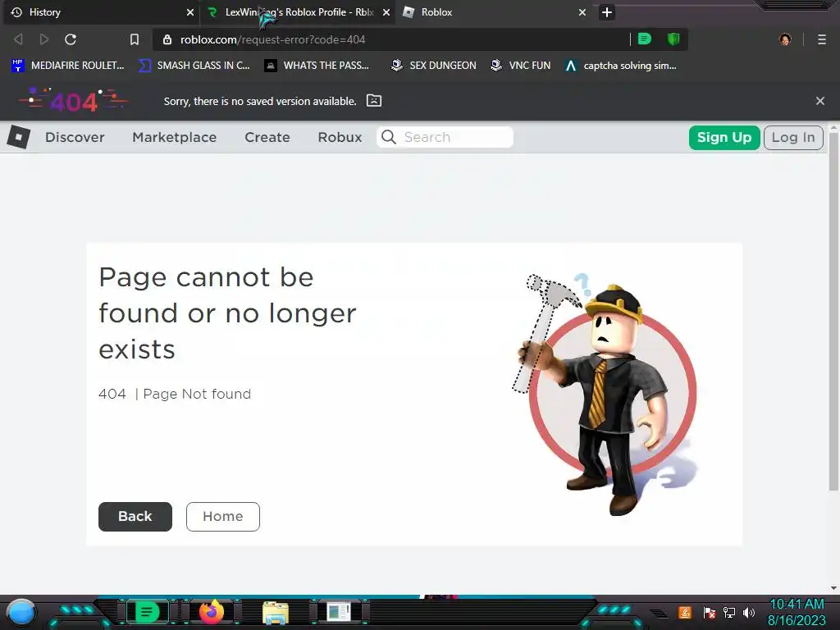Open the green shield icon

point(673,39)
